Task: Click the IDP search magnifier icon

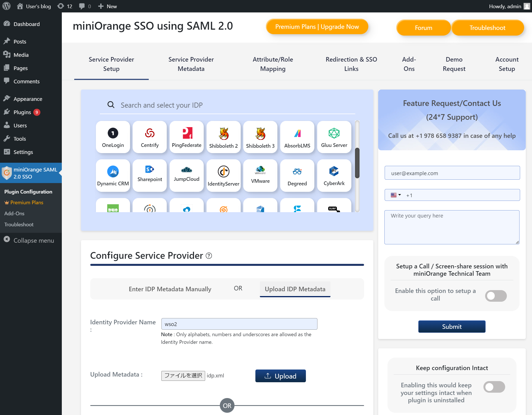Action: (x=111, y=105)
